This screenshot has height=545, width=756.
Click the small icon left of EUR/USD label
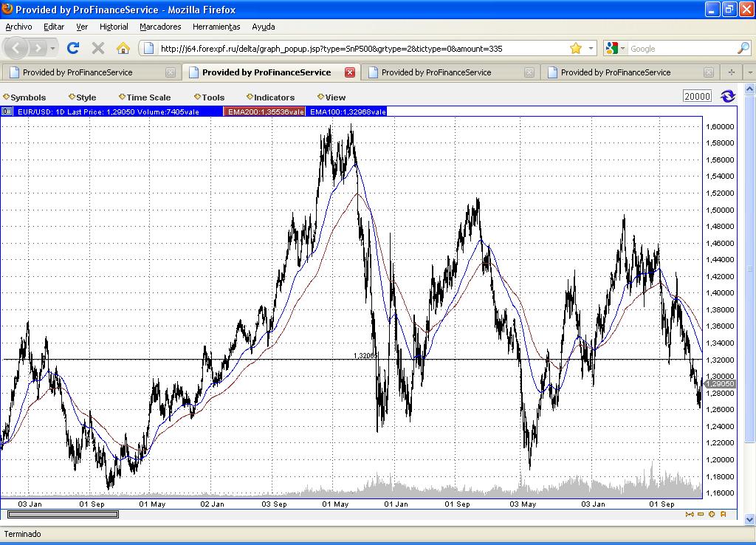click(7, 112)
